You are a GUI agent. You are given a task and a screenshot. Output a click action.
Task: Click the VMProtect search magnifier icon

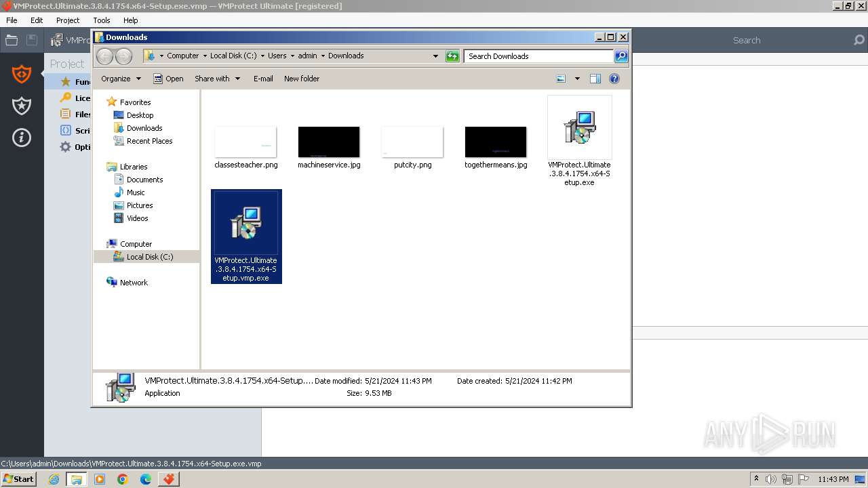[859, 40]
